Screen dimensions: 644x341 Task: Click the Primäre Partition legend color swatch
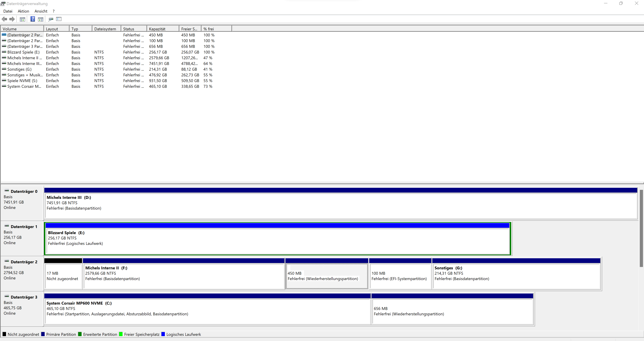(43, 334)
